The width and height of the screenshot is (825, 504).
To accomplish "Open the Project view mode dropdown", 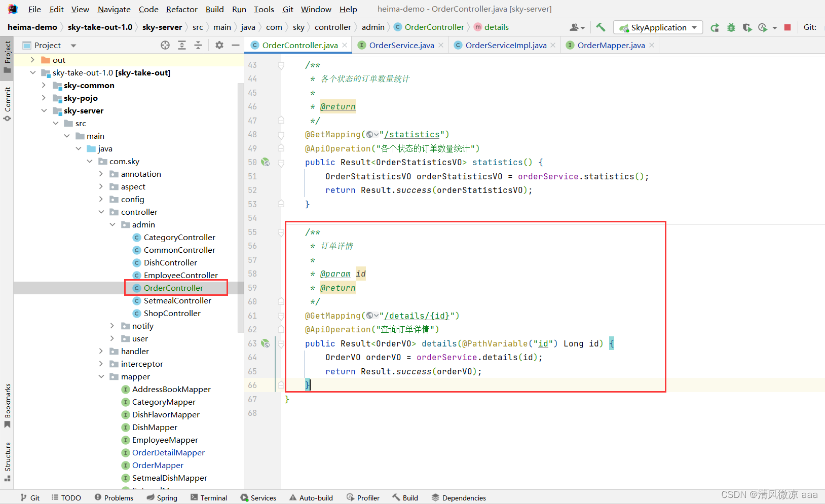I will click(x=73, y=46).
